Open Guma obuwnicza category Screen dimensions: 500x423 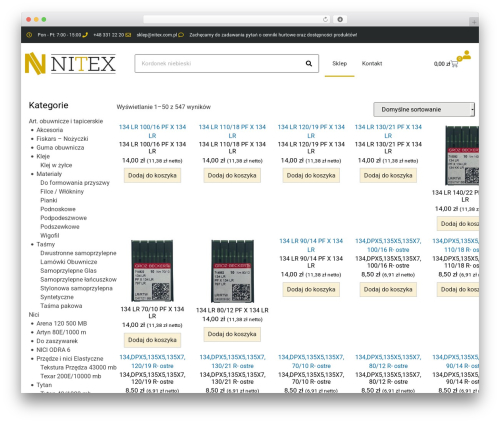(x=60, y=147)
